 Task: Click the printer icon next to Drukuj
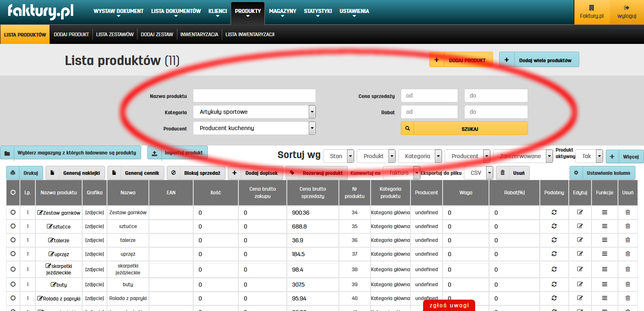[x=13, y=173]
